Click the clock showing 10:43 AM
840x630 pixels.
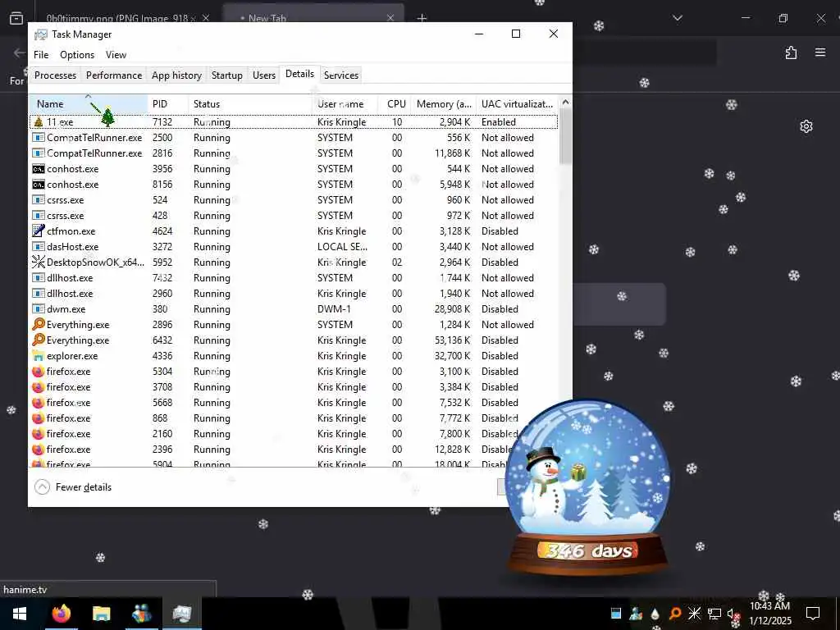tap(769, 606)
